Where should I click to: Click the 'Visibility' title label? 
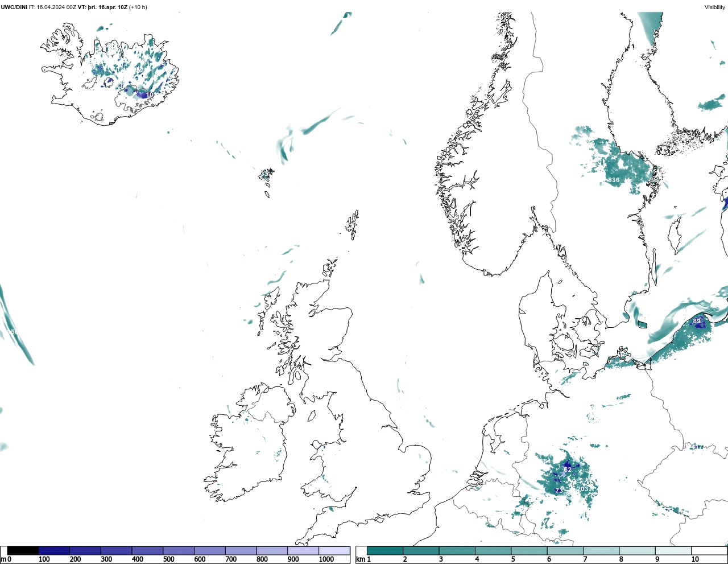coord(715,7)
